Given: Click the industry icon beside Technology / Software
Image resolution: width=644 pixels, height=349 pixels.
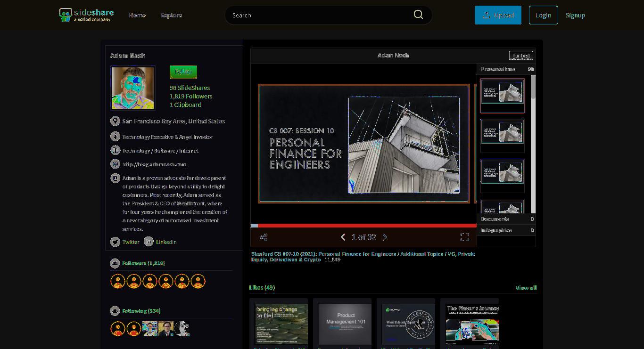Looking at the screenshot, I should [x=115, y=150].
